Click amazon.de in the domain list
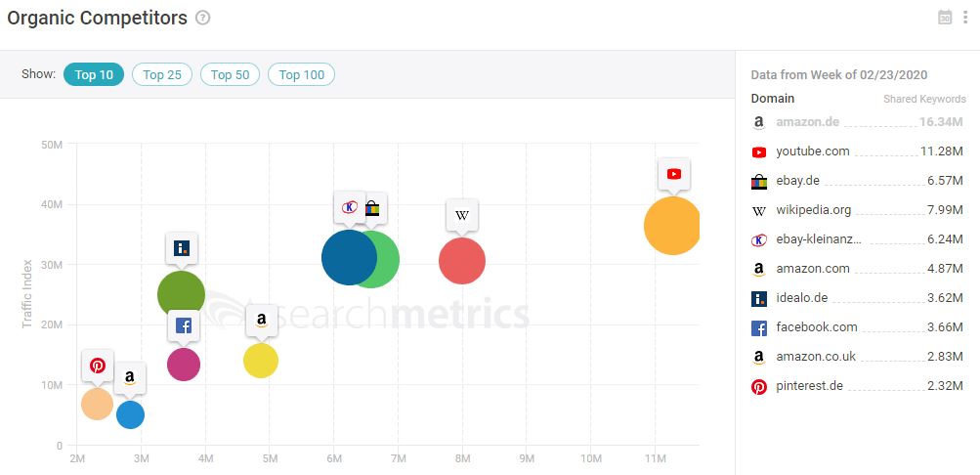 pyautogui.click(x=807, y=122)
